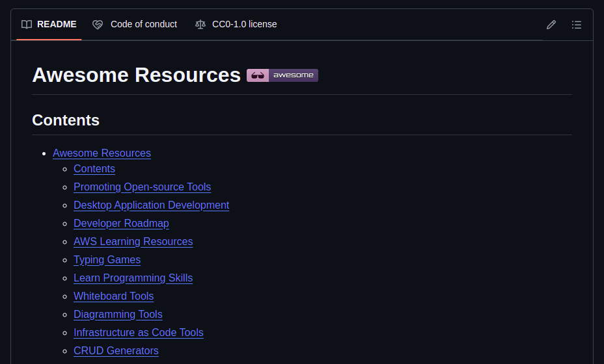Open the Code of conduct tab
The height and width of the screenshot is (364, 604).
tap(143, 25)
